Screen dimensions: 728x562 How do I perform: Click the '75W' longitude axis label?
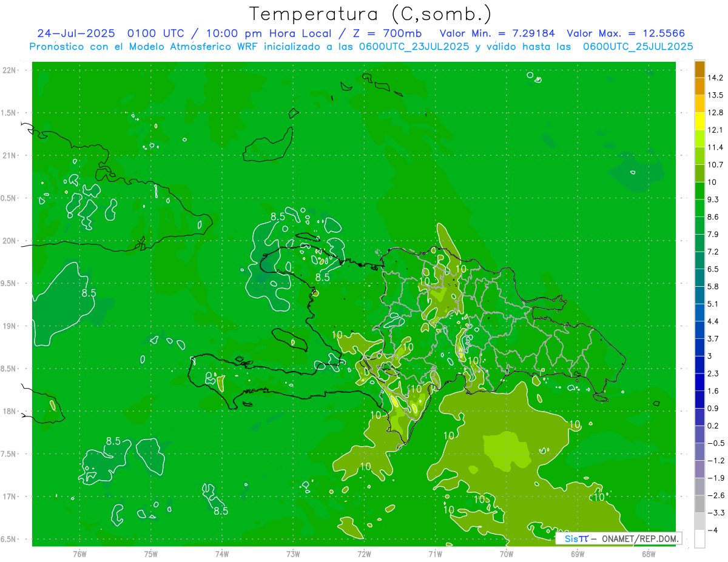(x=151, y=554)
